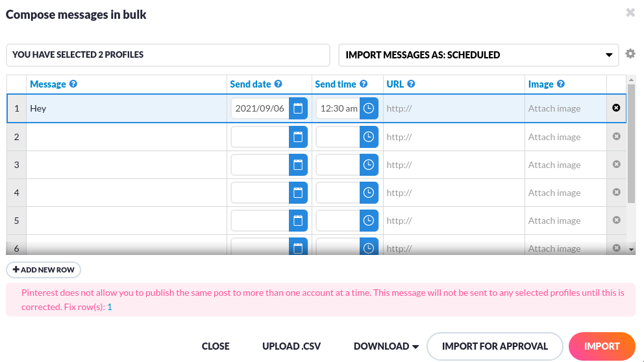Image resolution: width=644 pixels, height=362 pixels.
Task: Open calendar picker for row 1
Action: [x=298, y=108]
